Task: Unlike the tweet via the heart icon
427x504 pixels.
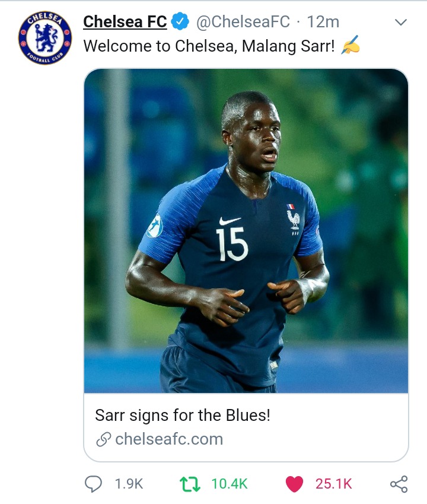Action: click(x=295, y=484)
